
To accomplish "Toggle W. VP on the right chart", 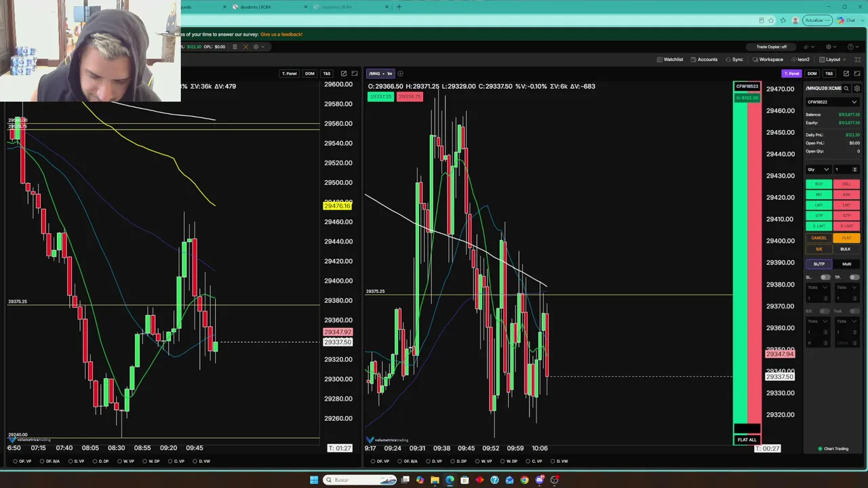I will [484, 462].
